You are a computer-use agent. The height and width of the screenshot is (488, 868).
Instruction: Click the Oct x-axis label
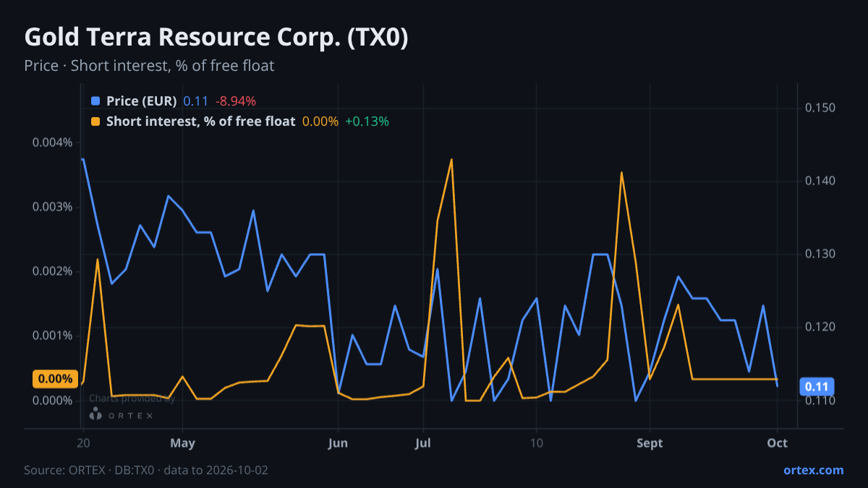[777, 443]
